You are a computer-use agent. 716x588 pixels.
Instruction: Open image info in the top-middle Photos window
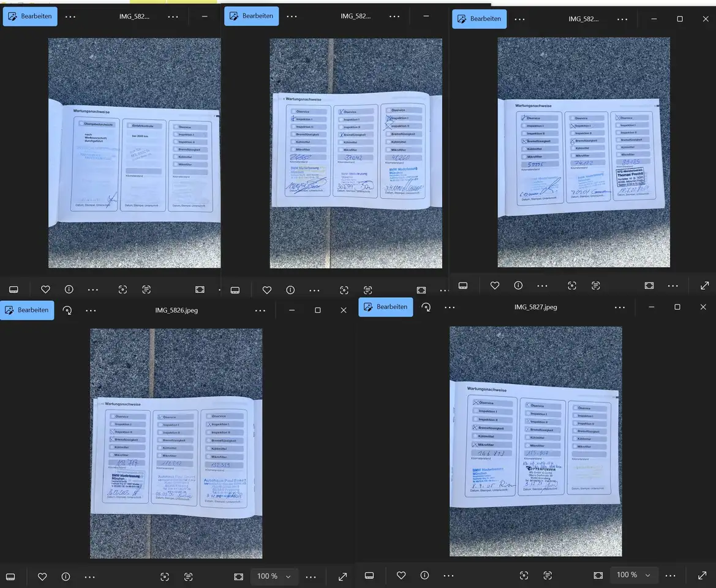tap(290, 290)
